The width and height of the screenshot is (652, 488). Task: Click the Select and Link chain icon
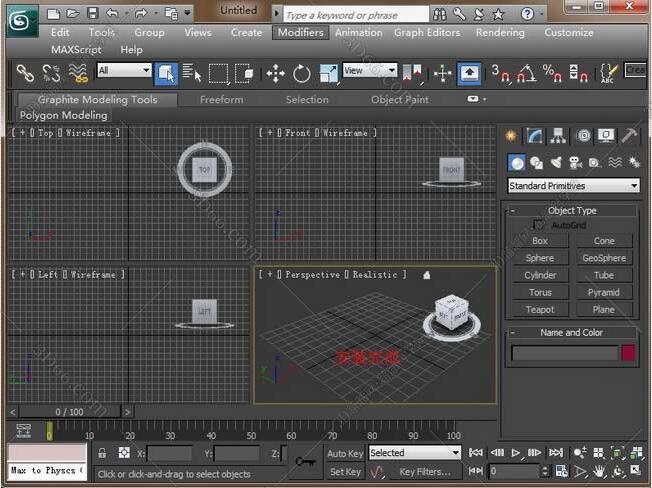(x=25, y=73)
